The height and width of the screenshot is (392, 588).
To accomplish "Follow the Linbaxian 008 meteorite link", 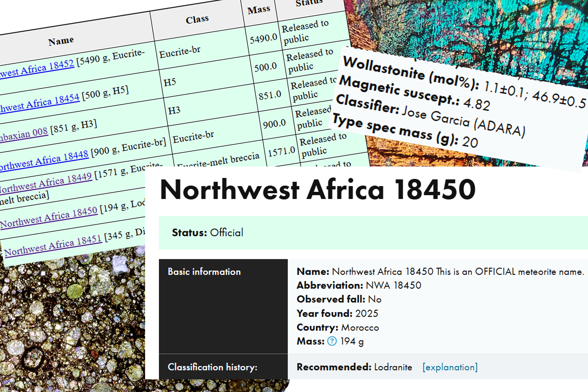I will (24, 134).
